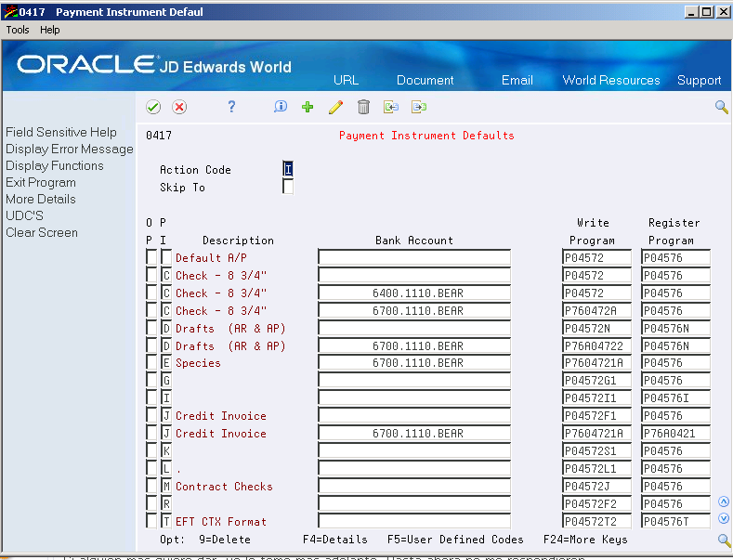Click Write Program field P760472A
Image resolution: width=733 pixels, height=560 pixels.
596,310
